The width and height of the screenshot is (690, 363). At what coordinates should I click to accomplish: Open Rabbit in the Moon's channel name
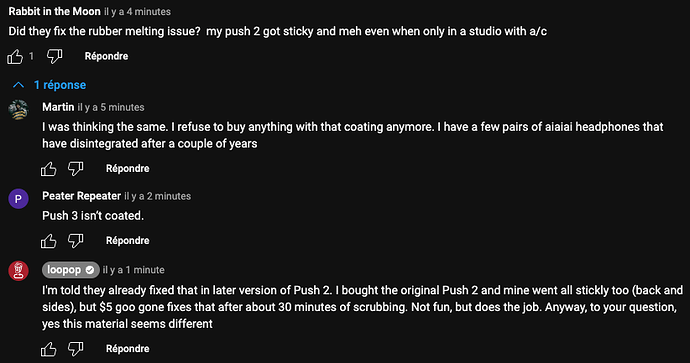pos(55,11)
